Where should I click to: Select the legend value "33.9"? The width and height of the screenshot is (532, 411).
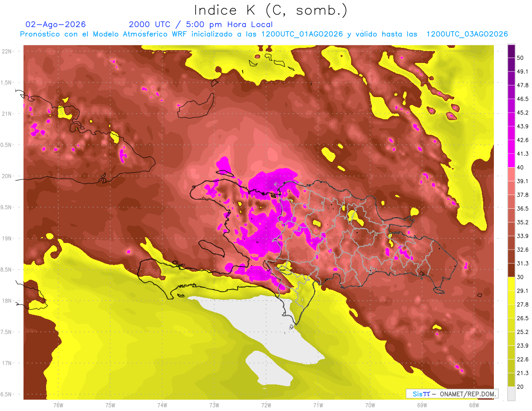(x=523, y=236)
